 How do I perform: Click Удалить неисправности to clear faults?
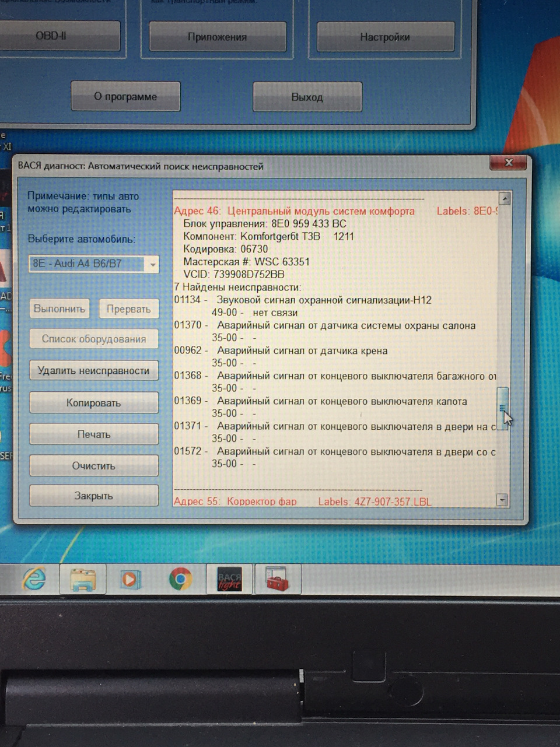[94, 370]
